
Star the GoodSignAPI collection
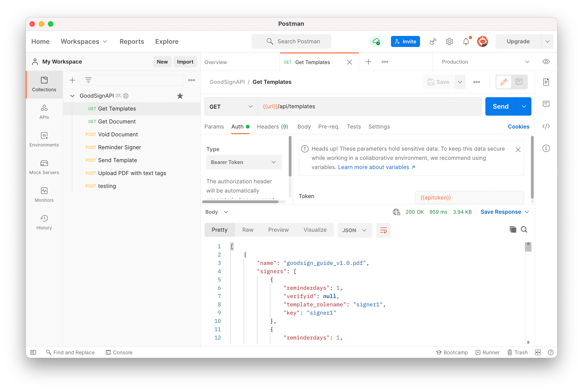tap(180, 96)
